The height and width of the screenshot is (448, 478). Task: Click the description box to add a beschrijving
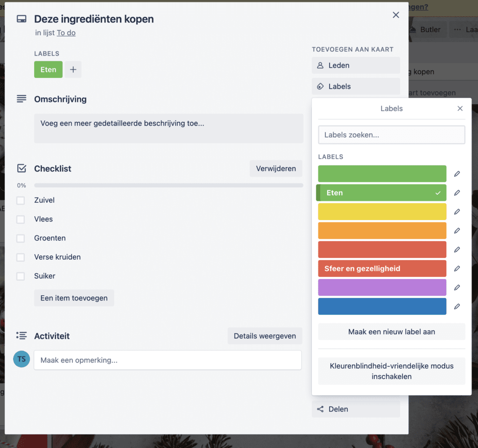pos(169,128)
